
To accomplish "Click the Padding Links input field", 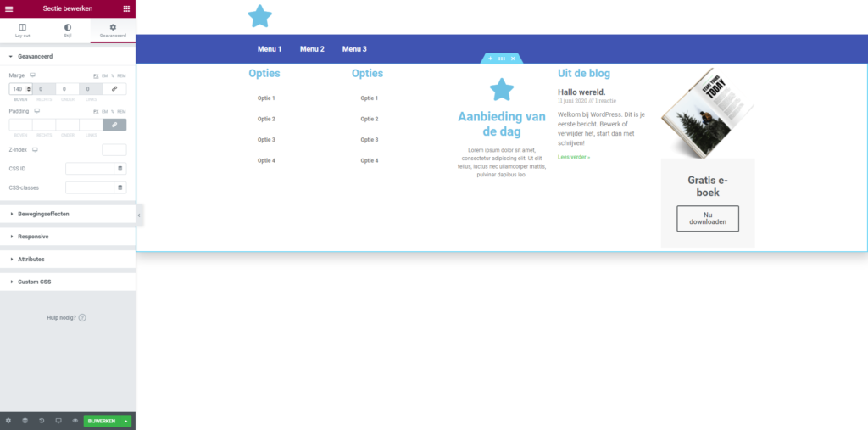I will [91, 125].
